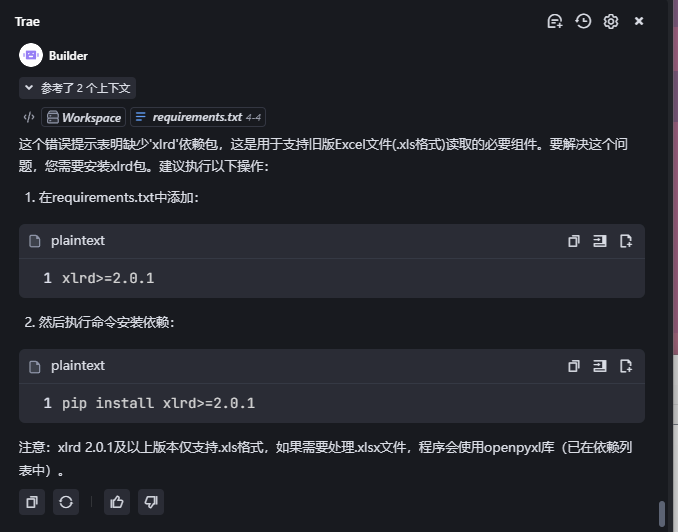This screenshot has height=532, width=678.
Task: Copy the pip install code block
Action: (x=574, y=366)
